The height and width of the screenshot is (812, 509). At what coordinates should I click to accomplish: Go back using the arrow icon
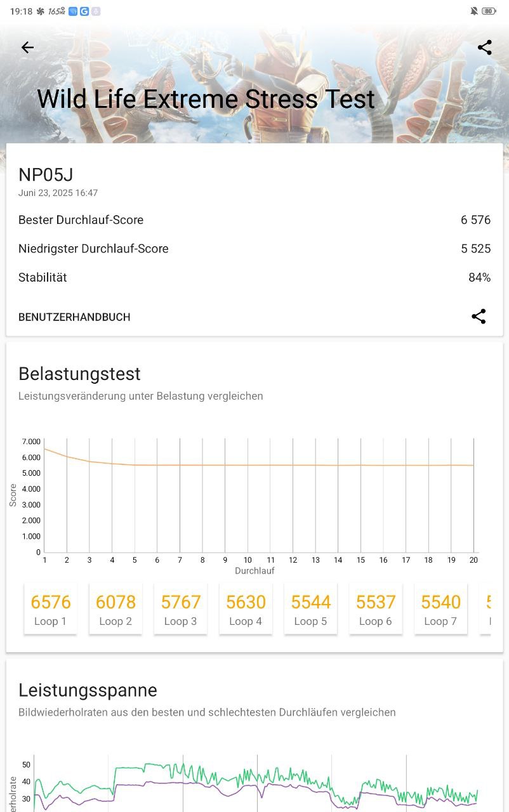[x=27, y=48]
